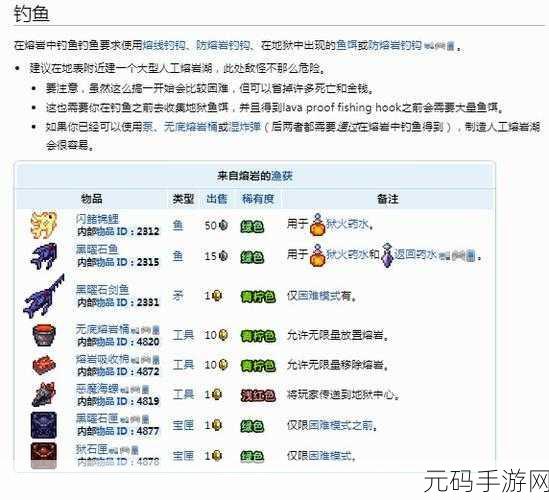The width and height of the screenshot is (549, 500).
Task: Click 青柠色 rarity badge in 黑曜石剑鱼 row
Action: point(258,297)
